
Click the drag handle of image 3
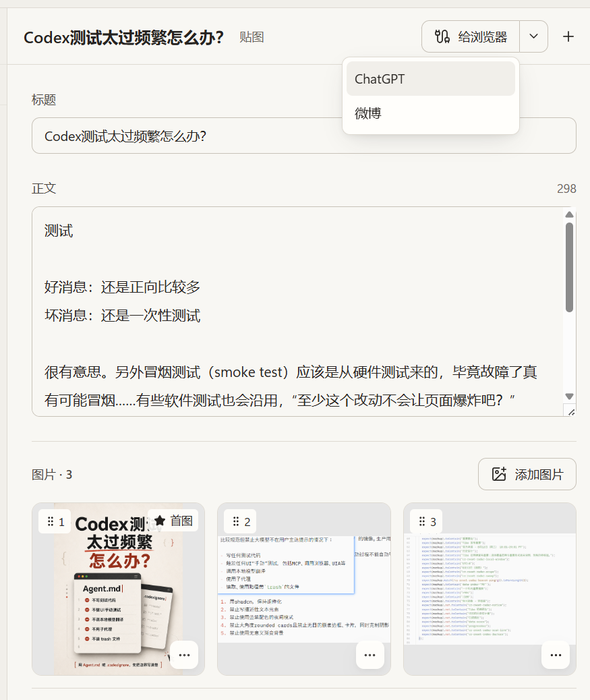[421, 521]
